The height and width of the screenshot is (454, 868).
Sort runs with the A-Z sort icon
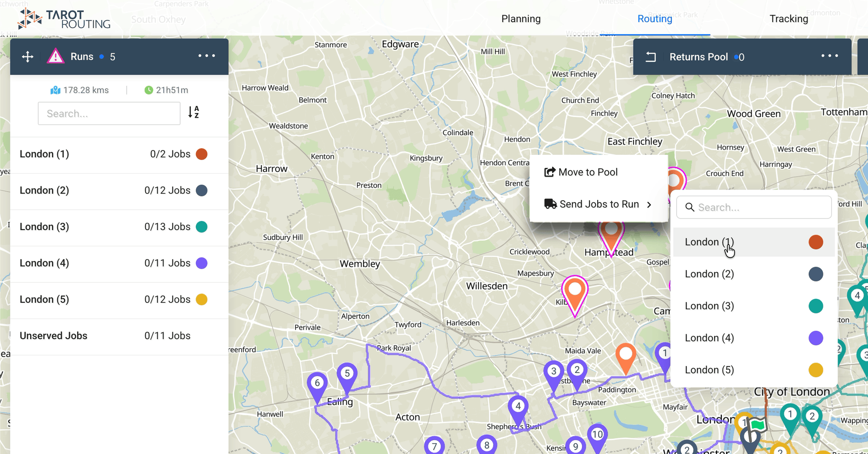(x=194, y=112)
